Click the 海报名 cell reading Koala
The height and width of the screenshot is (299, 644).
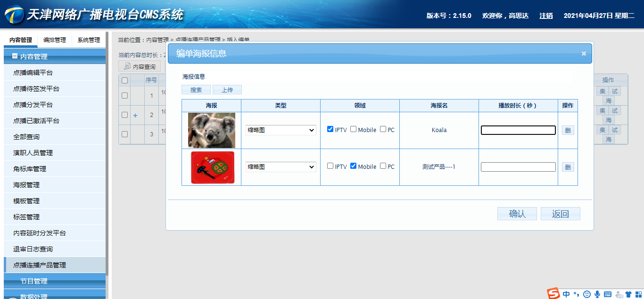coord(439,130)
